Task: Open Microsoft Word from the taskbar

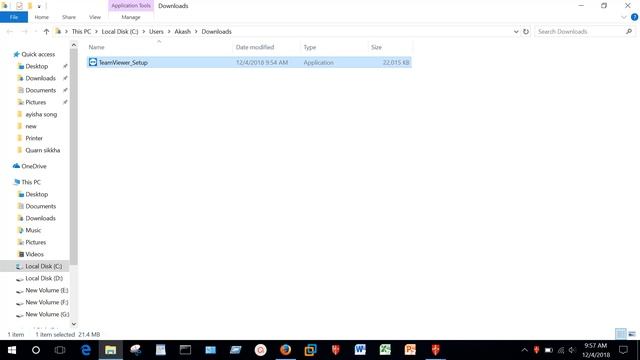Action: pyautogui.click(x=360, y=350)
